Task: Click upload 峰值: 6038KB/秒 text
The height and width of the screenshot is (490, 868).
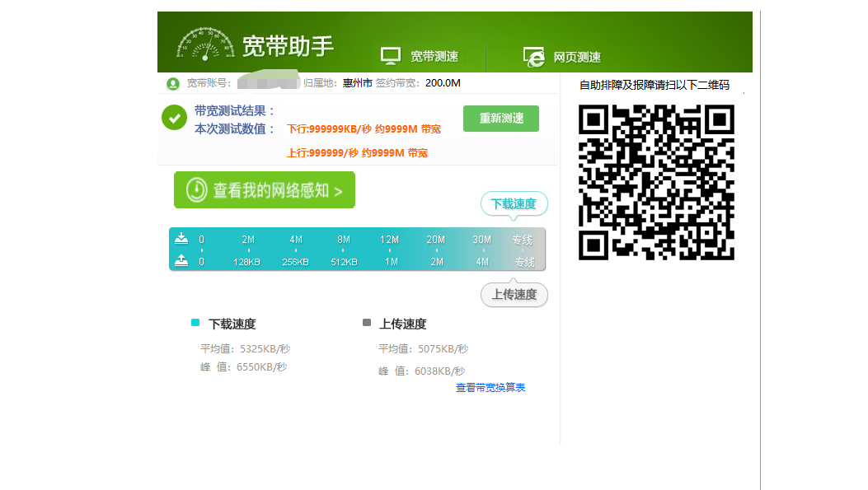Action: click(x=422, y=371)
